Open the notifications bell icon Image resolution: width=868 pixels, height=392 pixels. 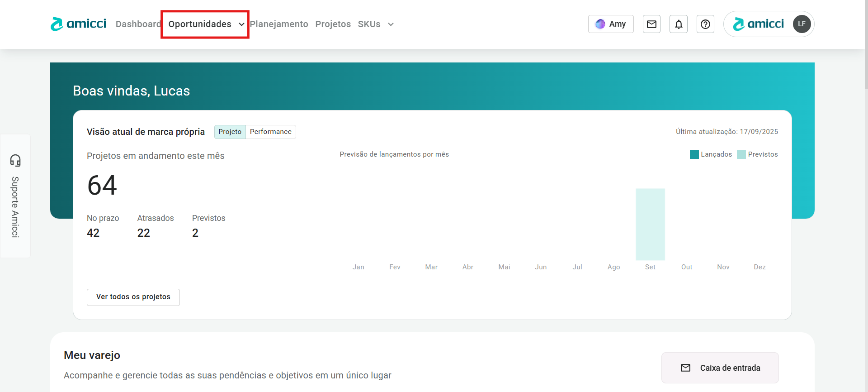coord(679,24)
